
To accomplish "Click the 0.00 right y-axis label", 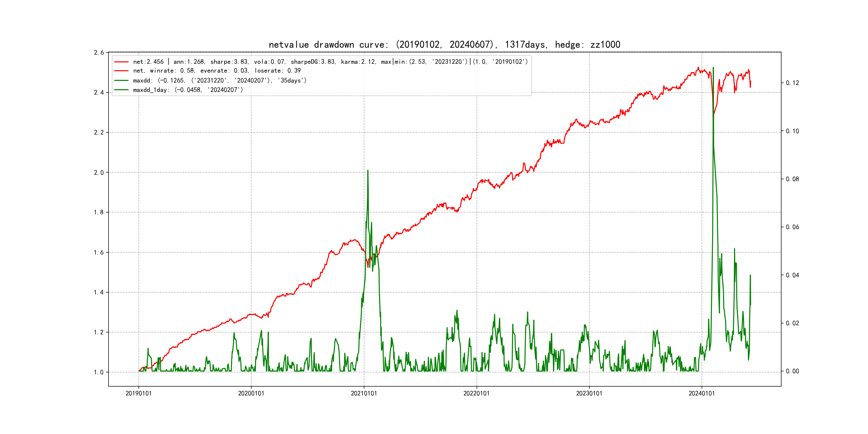I will click(792, 371).
